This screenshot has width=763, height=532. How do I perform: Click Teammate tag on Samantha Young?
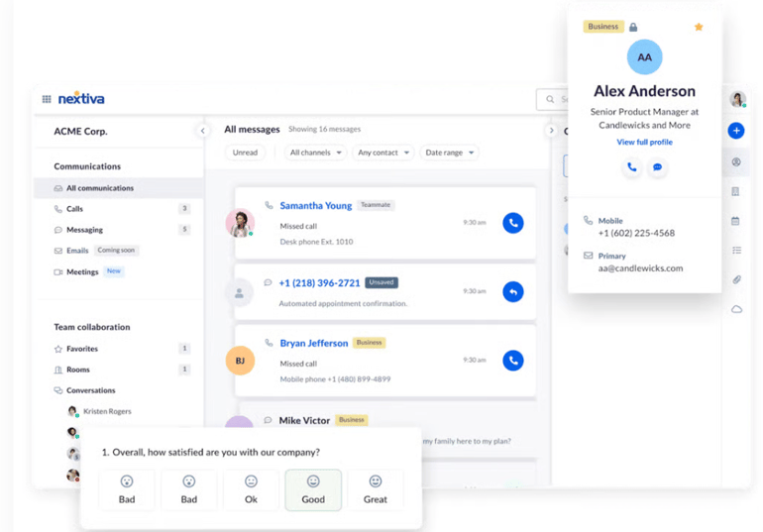click(x=376, y=205)
